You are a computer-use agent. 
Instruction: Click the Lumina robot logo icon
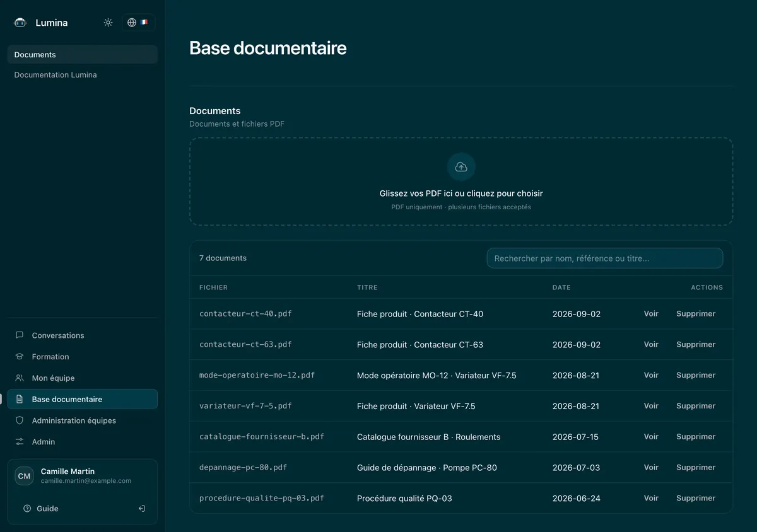coord(20,23)
